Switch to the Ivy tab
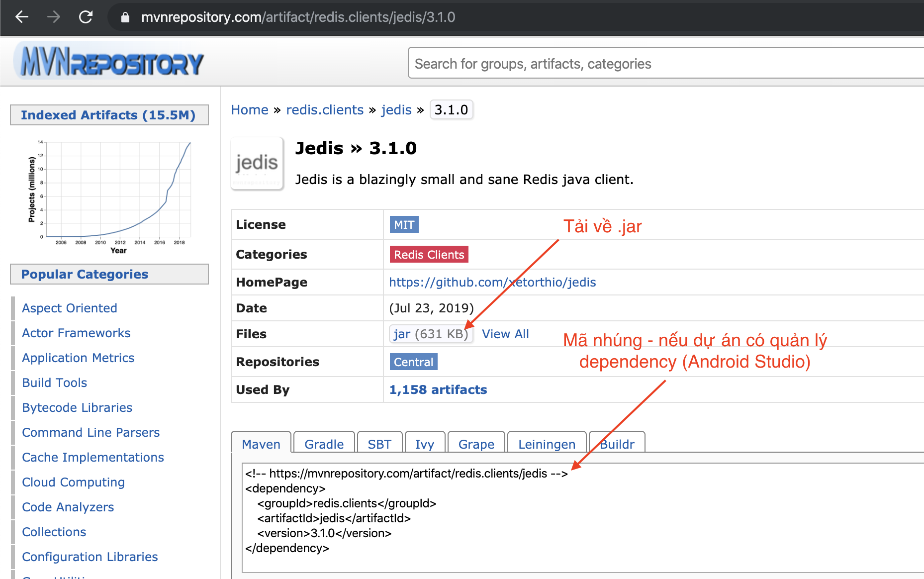Screen dimensions: 924x579 [x=425, y=443]
